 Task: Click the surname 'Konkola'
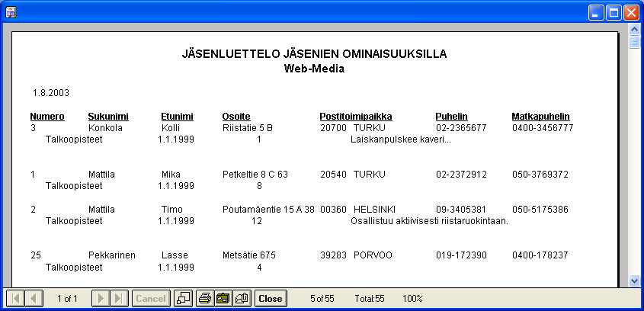(x=105, y=128)
